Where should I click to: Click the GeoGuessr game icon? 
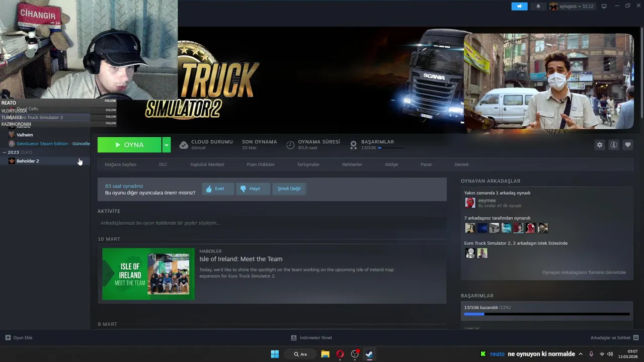(12, 144)
